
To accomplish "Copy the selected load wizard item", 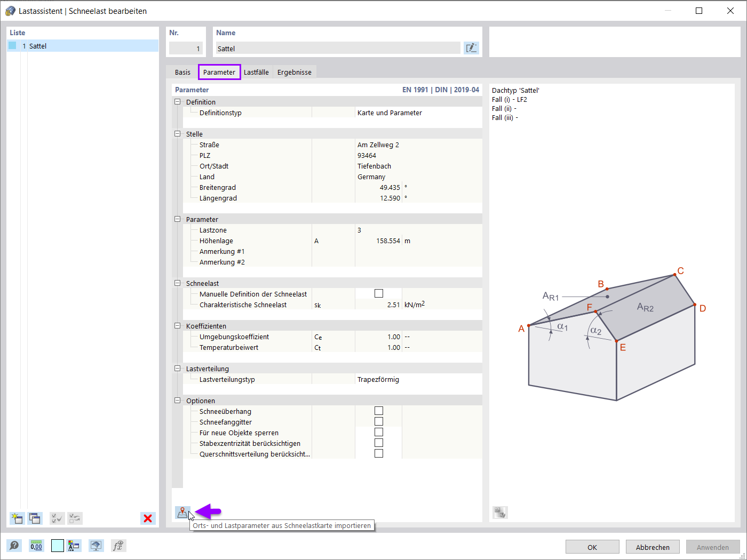I will pos(35,518).
